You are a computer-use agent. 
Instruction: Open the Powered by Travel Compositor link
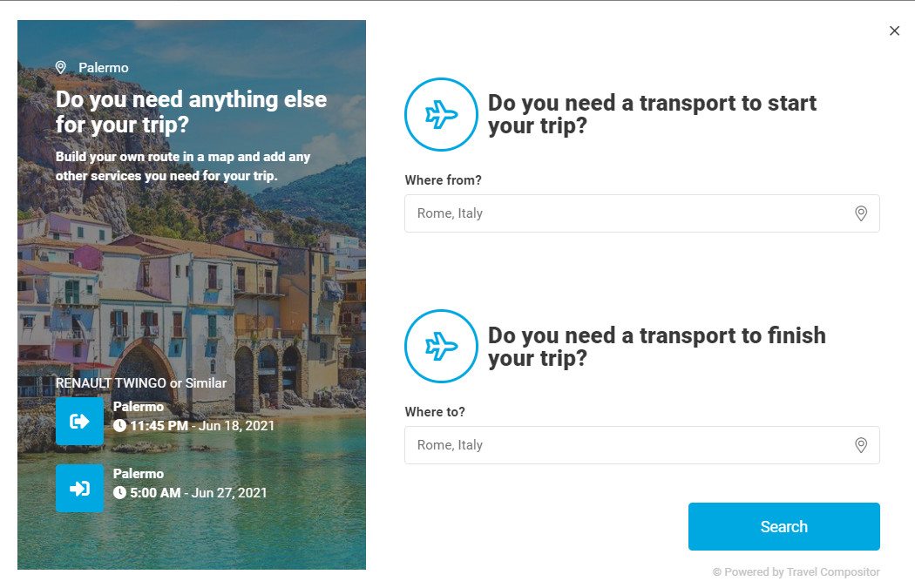click(796, 572)
